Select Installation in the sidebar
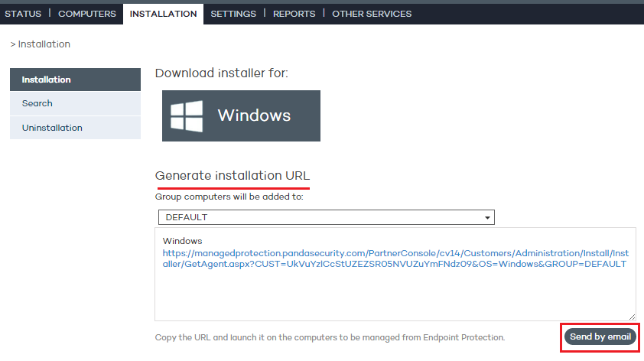 tap(75, 80)
